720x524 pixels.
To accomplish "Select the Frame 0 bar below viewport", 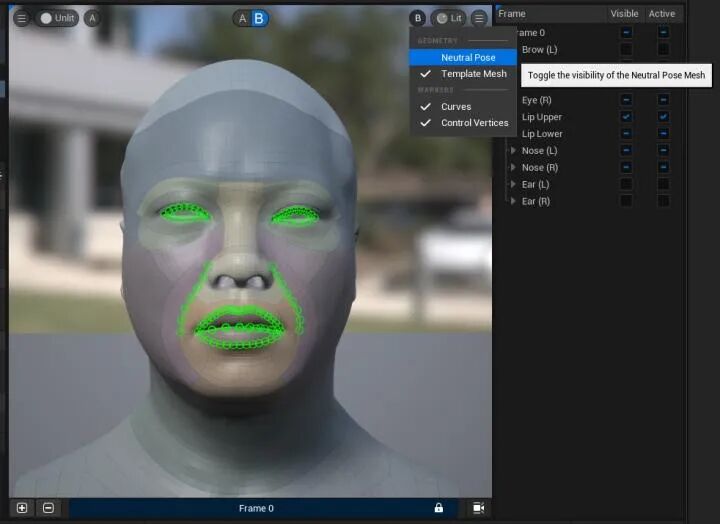I will pos(264,508).
